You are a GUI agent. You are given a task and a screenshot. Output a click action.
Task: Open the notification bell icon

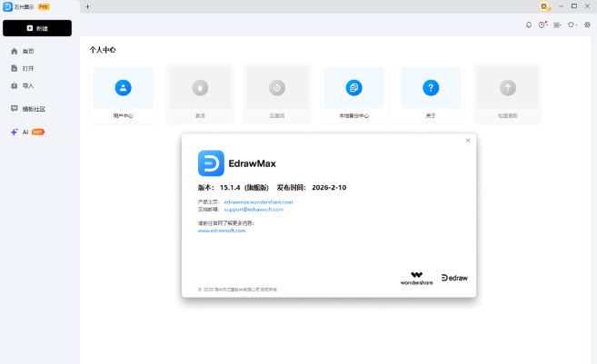[x=529, y=25]
